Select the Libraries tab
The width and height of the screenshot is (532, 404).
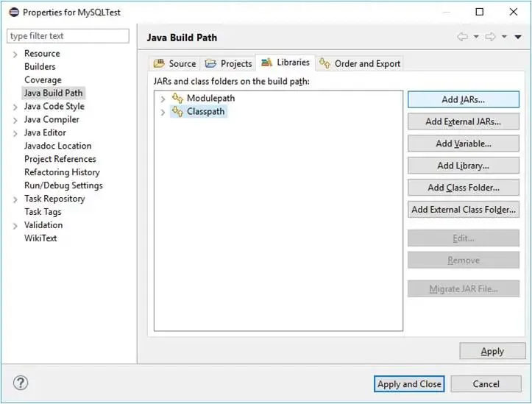pyautogui.click(x=285, y=63)
